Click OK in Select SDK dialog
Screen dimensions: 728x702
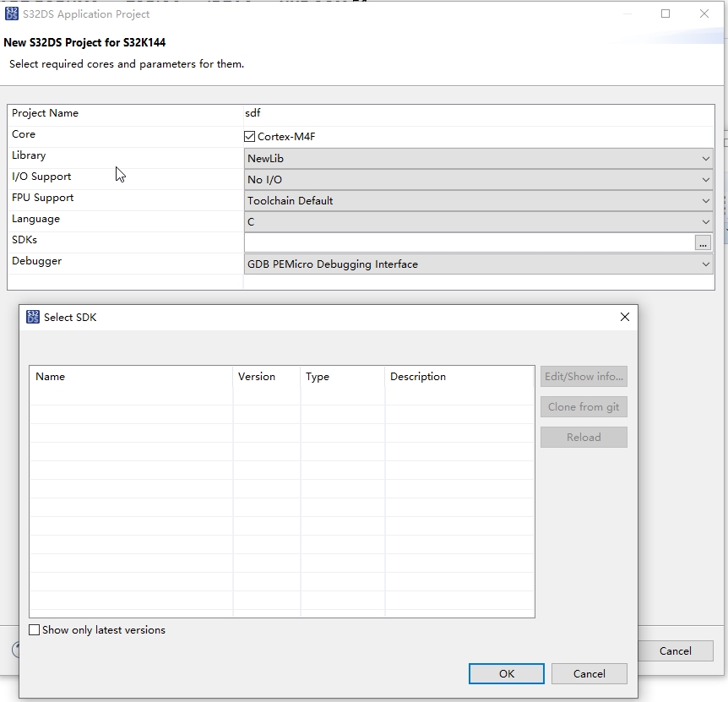pyautogui.click(x=507, y=673)
